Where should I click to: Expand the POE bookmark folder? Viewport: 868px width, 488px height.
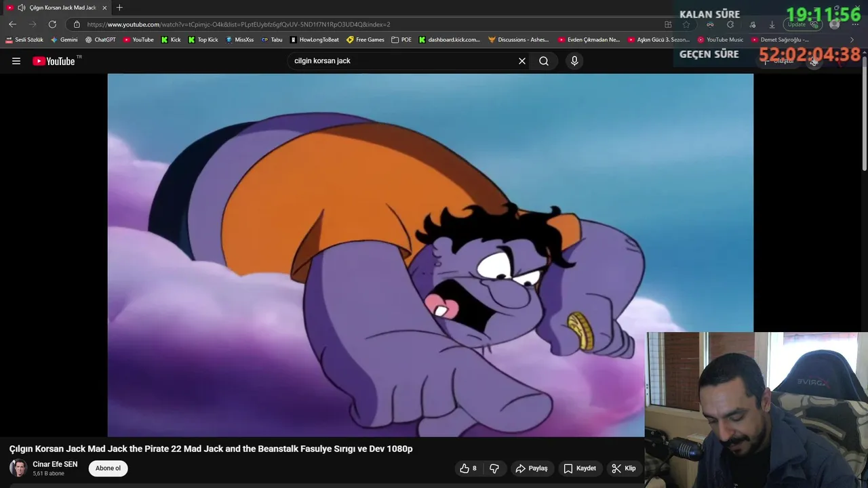tap(401, 40)
